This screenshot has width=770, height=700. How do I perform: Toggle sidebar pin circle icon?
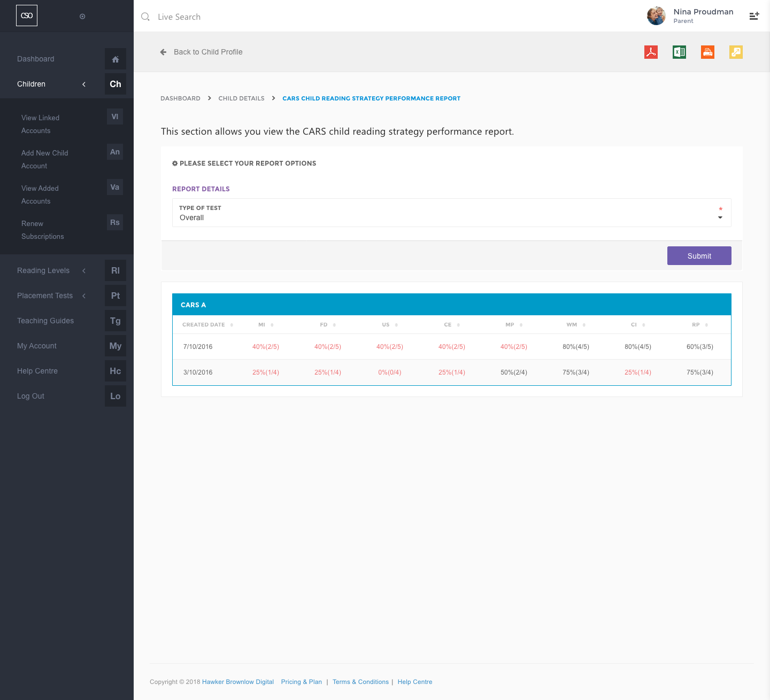(82, 17)
